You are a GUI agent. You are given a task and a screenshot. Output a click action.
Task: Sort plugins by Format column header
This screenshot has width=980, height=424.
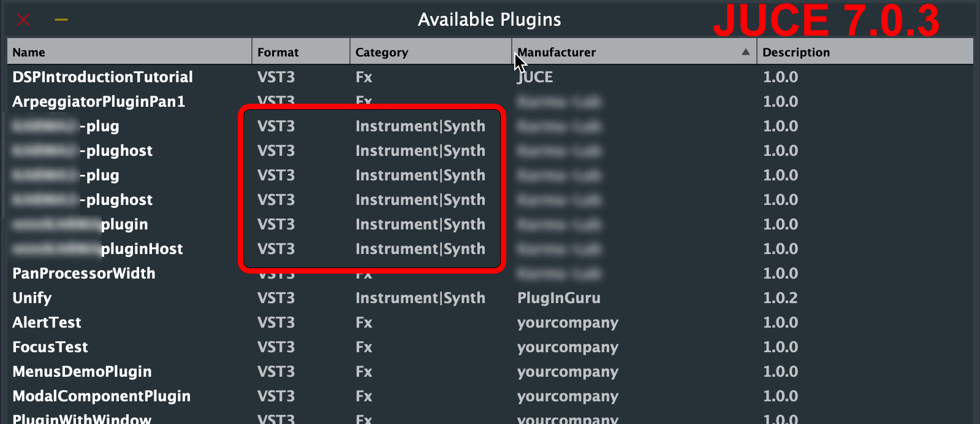[x=278, y=52]
